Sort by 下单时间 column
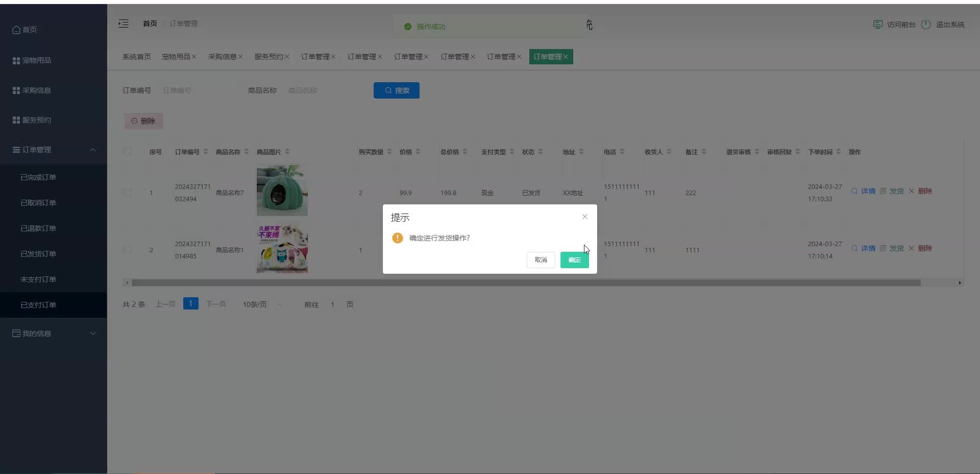This screenshot has height=474, width=980. click(x=839, y=152)
